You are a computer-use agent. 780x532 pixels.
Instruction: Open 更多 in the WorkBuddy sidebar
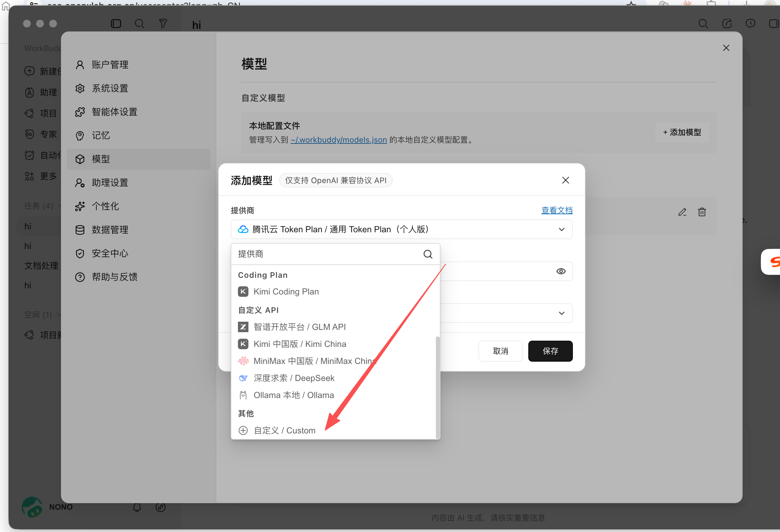pyautogui.click(x=41, y=176)
